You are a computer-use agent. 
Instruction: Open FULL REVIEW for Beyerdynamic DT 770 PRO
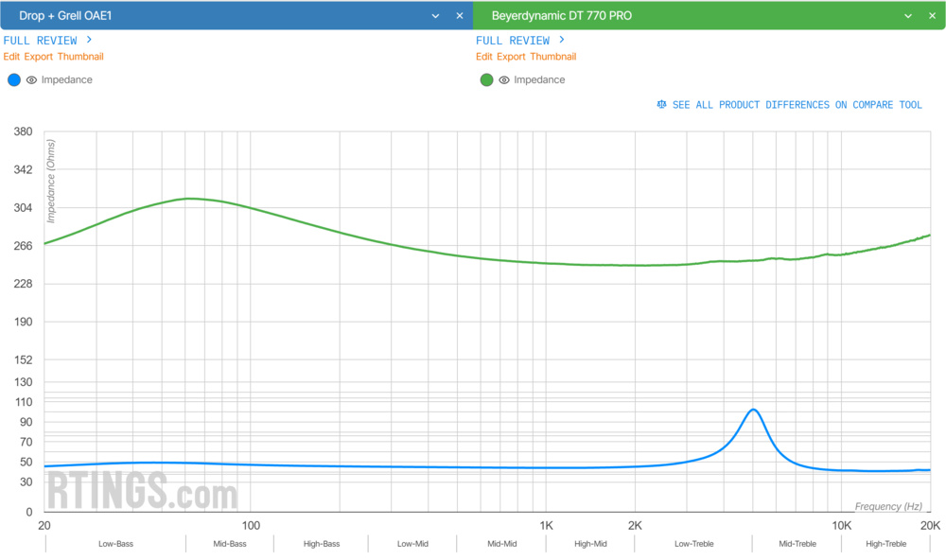(x=513, y=40)
